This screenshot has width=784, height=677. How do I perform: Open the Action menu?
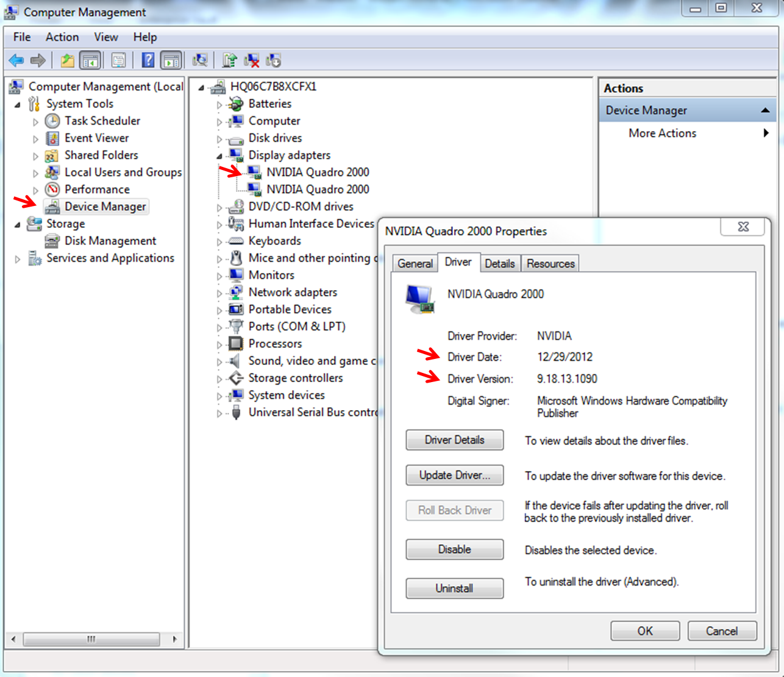click(x=62, y=37)
